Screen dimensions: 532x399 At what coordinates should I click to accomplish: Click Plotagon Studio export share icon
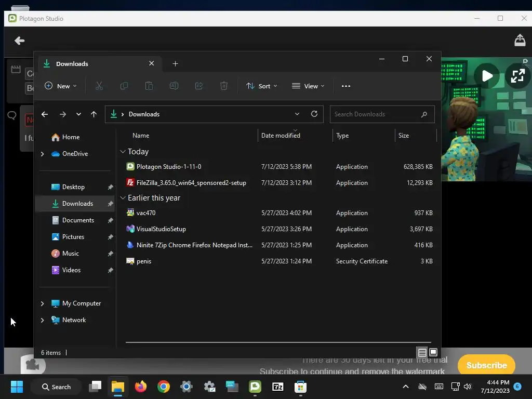[520, 40]
